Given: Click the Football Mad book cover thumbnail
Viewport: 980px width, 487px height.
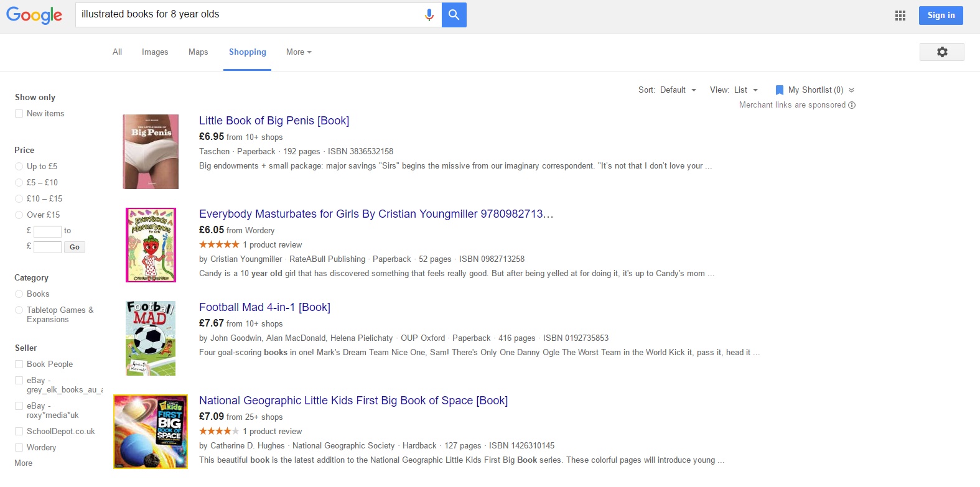Looking at the screenshot, I should pos(151,338).
